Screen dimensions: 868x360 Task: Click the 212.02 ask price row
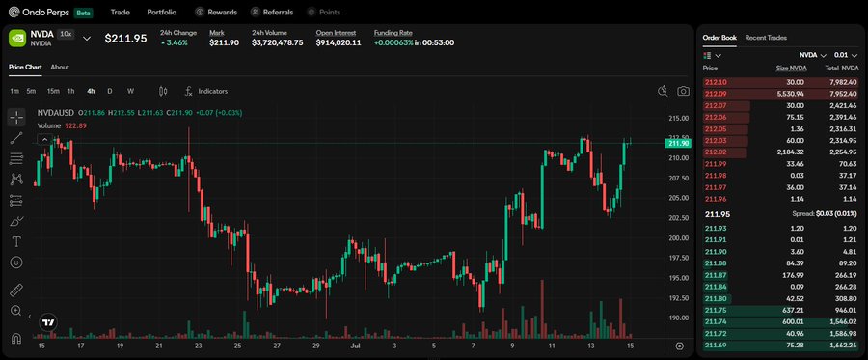pyautogui.click(x=780, y=152)
